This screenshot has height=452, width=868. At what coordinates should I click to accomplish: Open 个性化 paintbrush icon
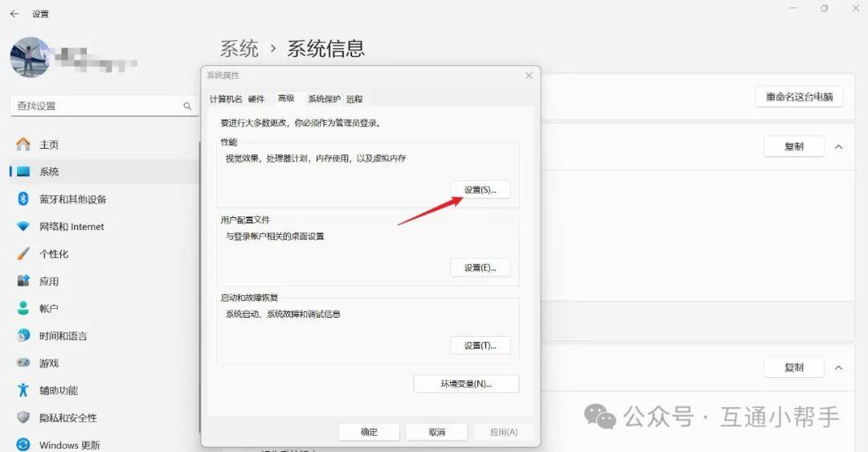(x=23, y=253)
